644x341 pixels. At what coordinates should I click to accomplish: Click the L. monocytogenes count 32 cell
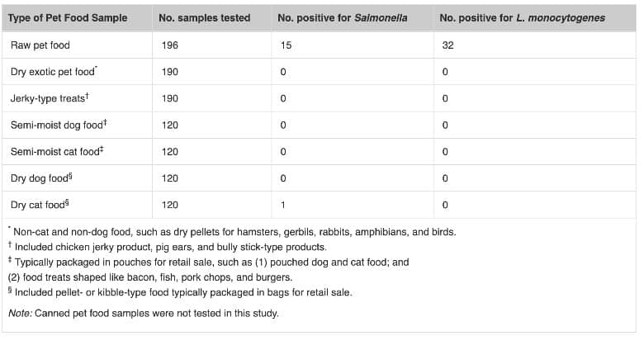click(x=447, y=45)
